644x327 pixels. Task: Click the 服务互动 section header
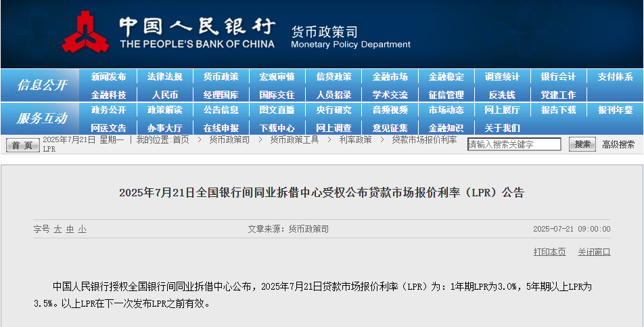(x=42, y=118)
